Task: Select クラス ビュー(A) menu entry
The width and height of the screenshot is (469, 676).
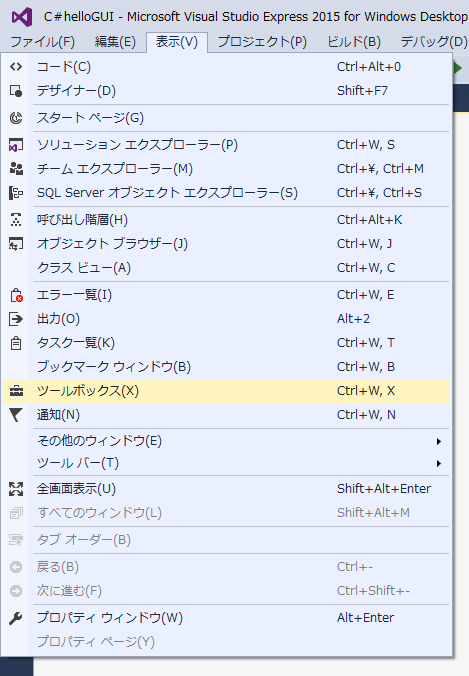Action: point(226,268)
